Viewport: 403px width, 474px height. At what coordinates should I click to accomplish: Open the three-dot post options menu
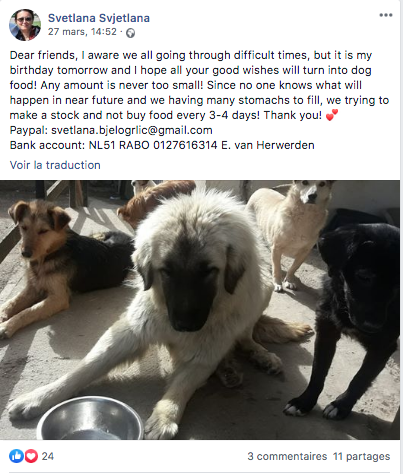tap(386, 15)
